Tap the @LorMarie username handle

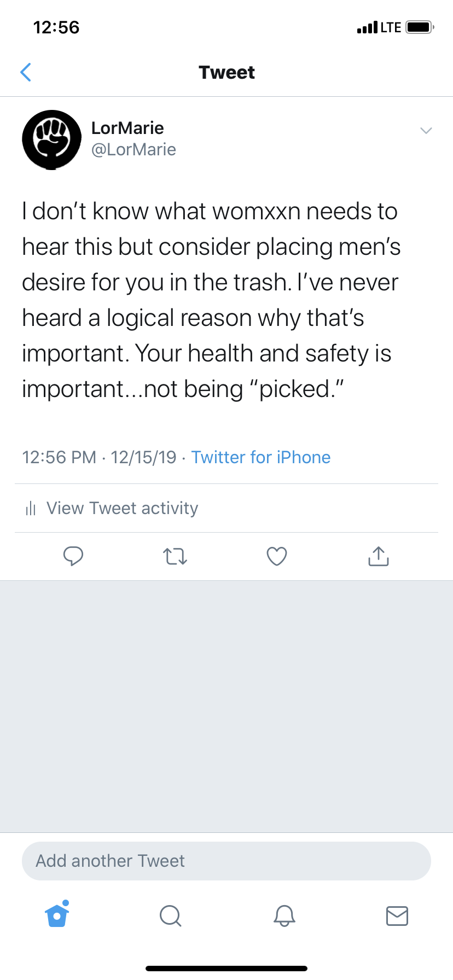click(x=133, y=149)
